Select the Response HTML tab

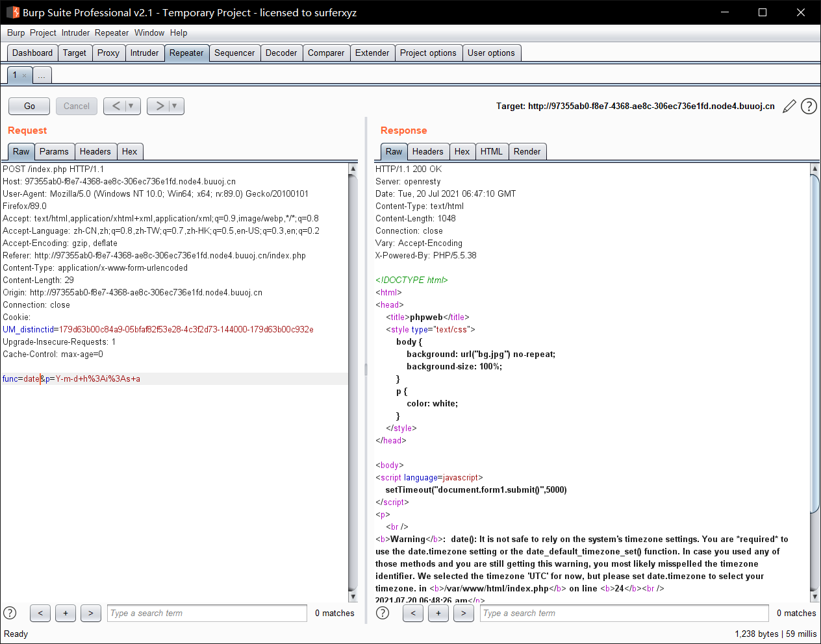click(492, 151)
